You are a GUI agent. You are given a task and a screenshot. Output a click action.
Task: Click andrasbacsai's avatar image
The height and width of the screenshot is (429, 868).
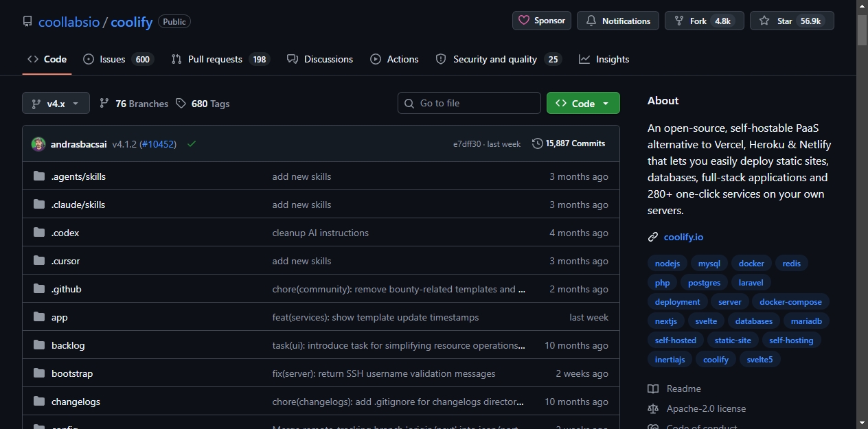38,144
